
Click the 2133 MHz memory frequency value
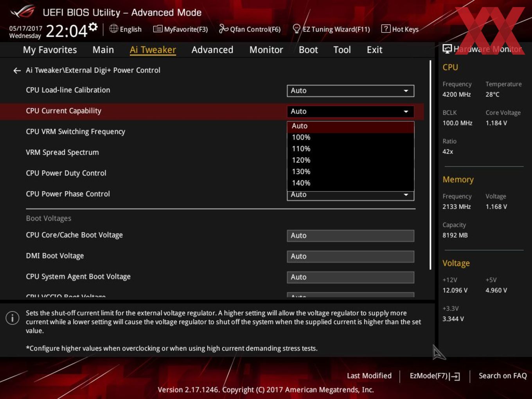[457, 207]
